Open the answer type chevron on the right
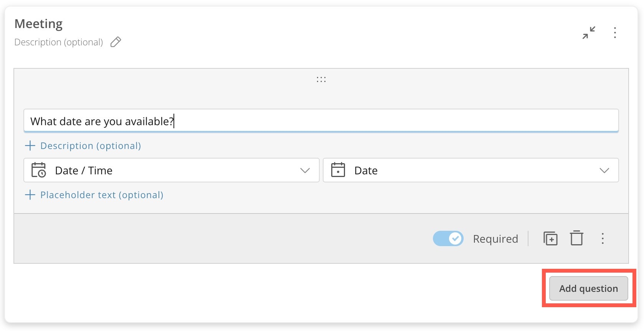The height and width of the screenshot is (331, 644). tap(604, 170)
